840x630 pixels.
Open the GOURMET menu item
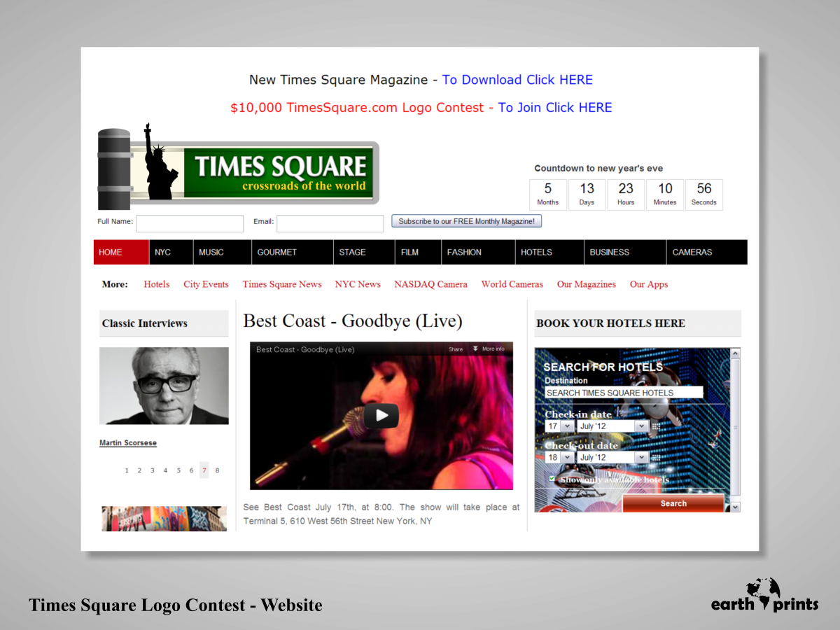click(x=292, y=252)
